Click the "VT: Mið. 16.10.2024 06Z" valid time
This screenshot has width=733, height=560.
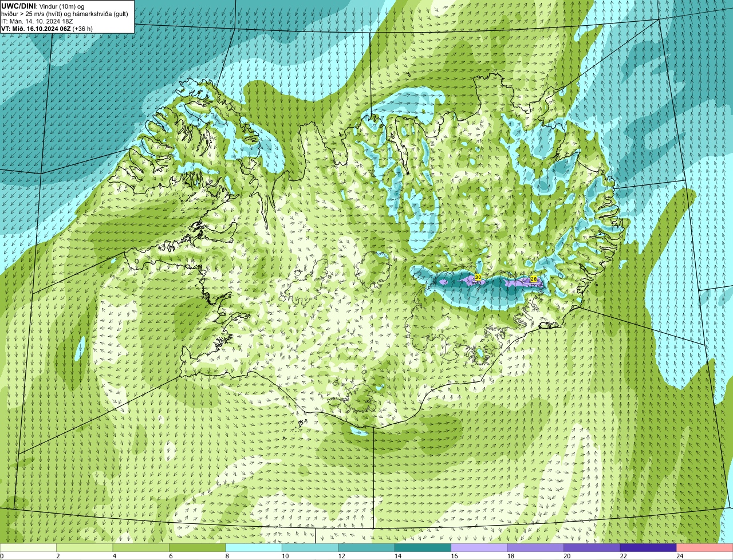coord(36,29)
